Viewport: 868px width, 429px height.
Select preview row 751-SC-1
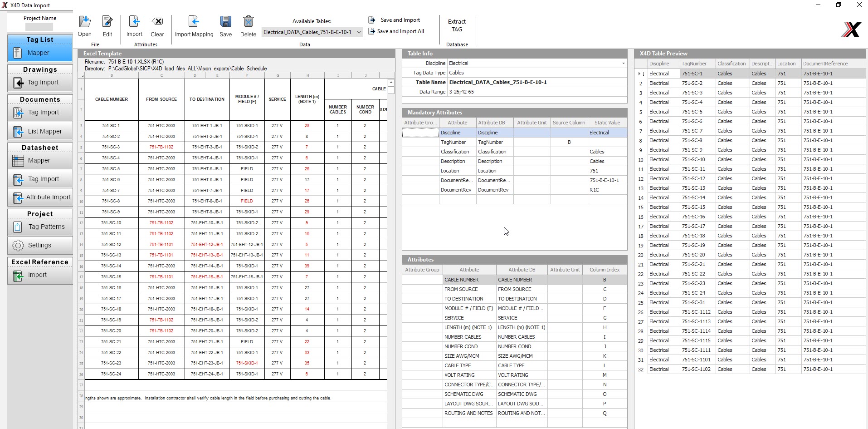[x=751, y=74]
